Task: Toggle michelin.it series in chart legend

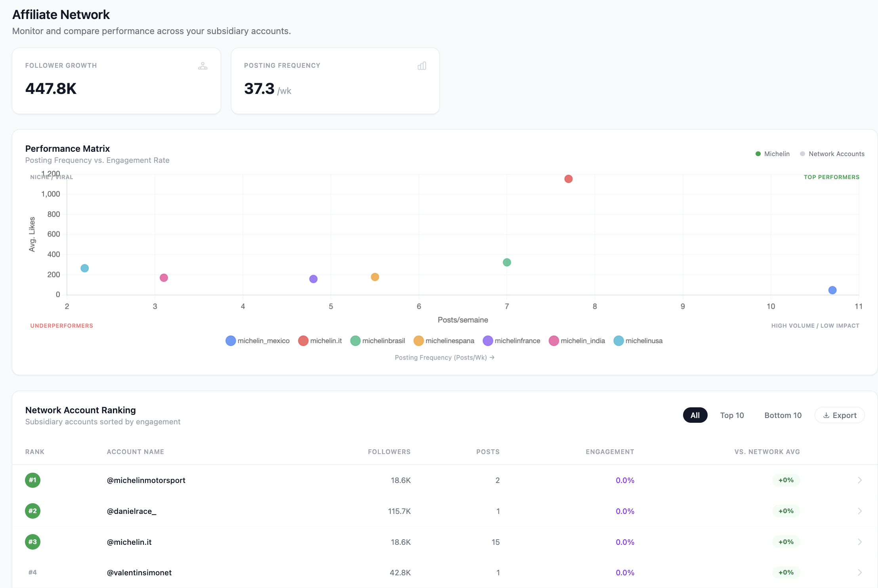Action: [x=320, y=341]
